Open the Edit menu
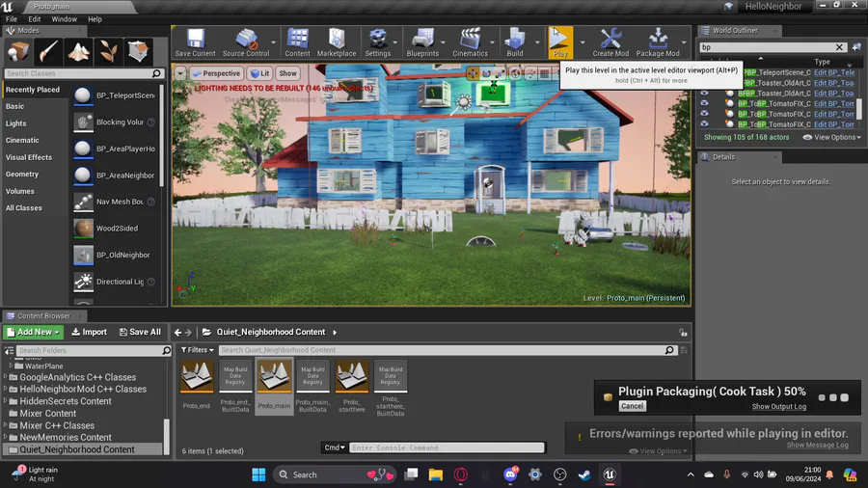Screen dimensions: 868x488 click(35, 19)
